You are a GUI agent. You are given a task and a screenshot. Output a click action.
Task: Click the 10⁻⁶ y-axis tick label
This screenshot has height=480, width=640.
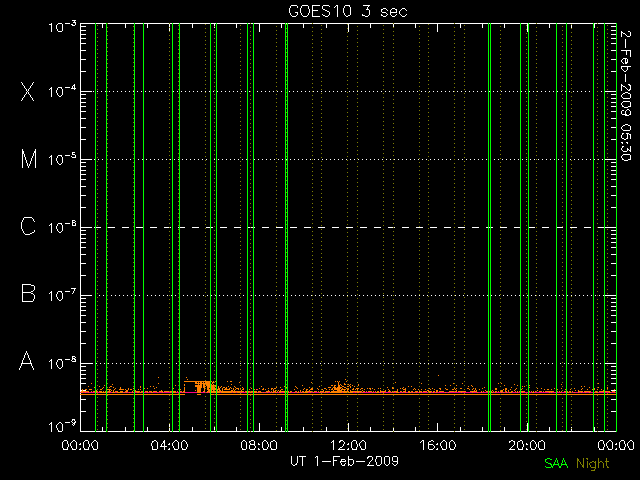[x=62, y=227]
